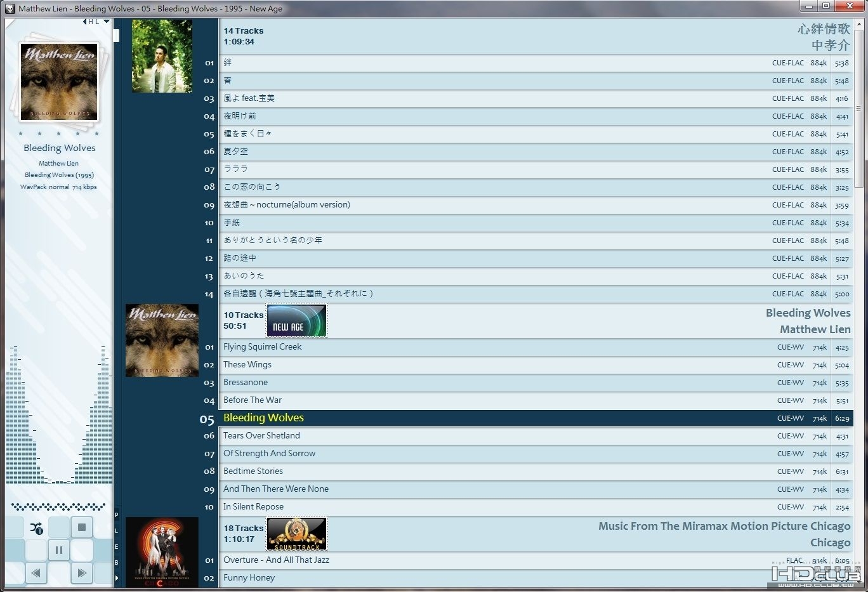Select the Bleeding Wolves cover in the playlist
The image size is (868, 592).
162,340
